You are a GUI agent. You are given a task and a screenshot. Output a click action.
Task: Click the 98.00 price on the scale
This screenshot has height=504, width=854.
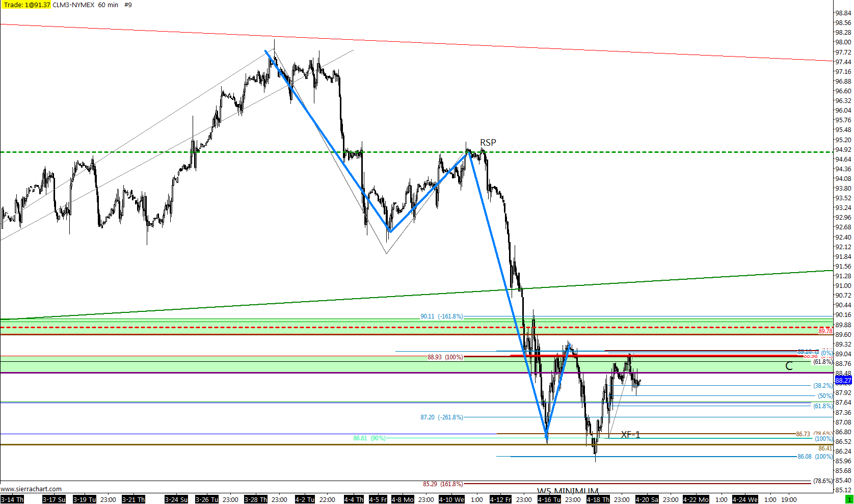coord(843,42)
